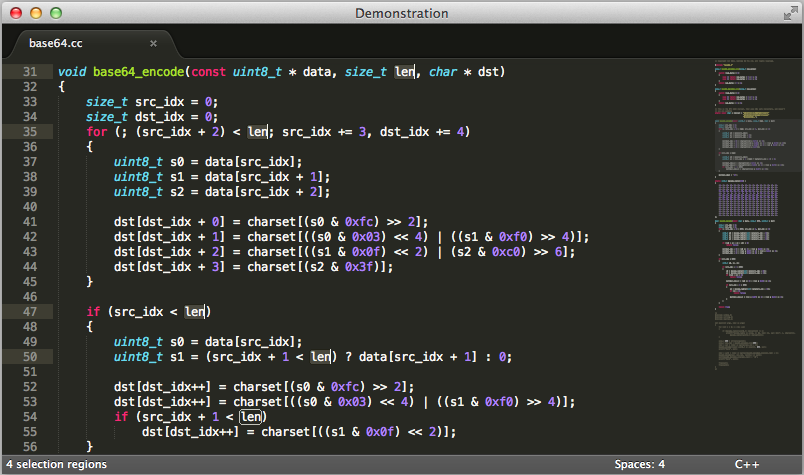Click the yellow minimize window button

click(36, 13)
